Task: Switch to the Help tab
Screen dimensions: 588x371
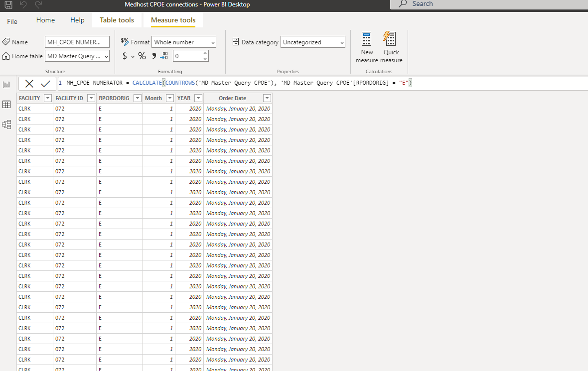Action: [x=77, y=20]
